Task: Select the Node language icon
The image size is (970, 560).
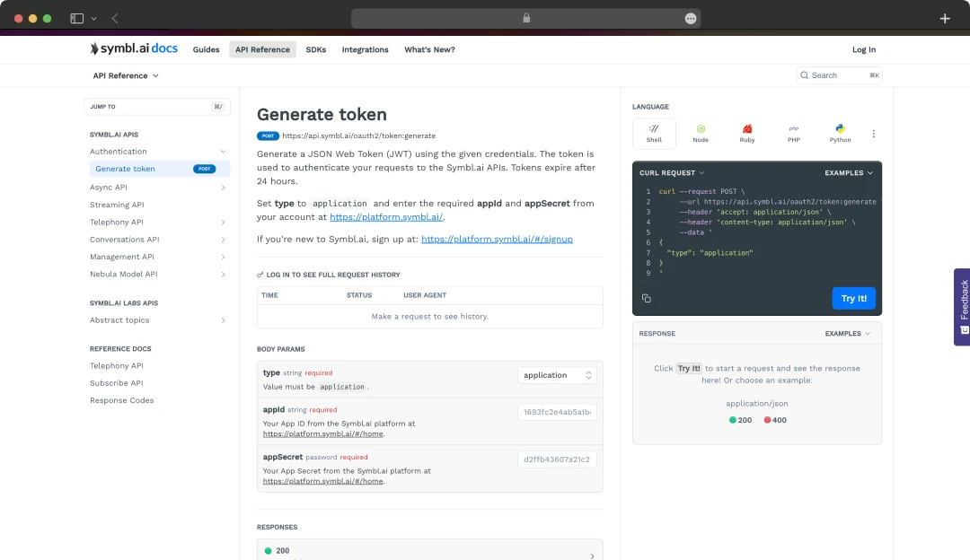Action: [701, 133]
